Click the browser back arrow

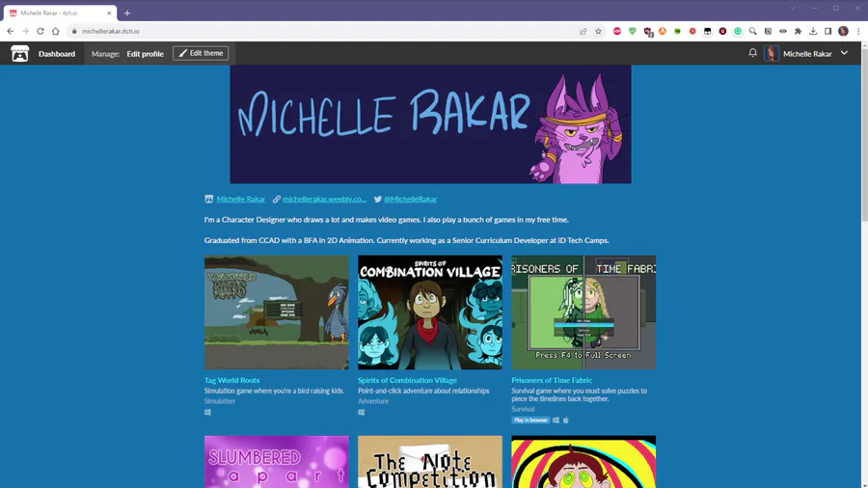10,31
